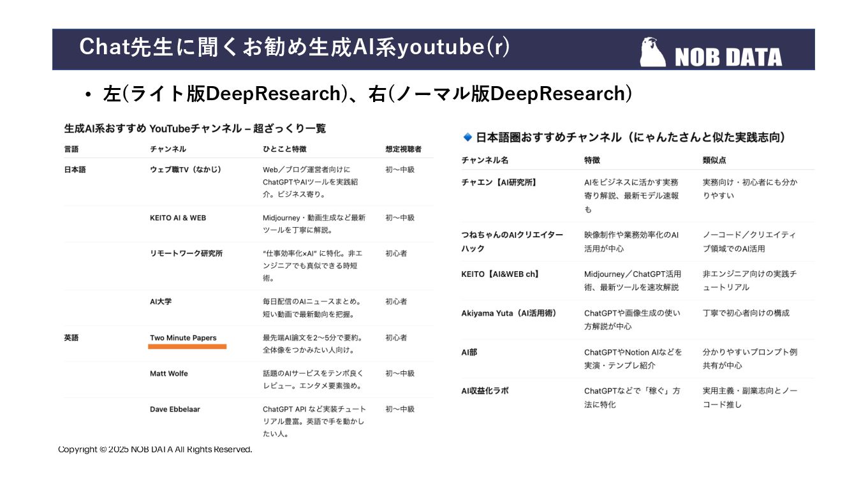Screen dimensions: 868x488
Task: Click the slide title 'Chat先生に聞くお勧め生成AI系youtube(r)'
Action: point(294,47)
